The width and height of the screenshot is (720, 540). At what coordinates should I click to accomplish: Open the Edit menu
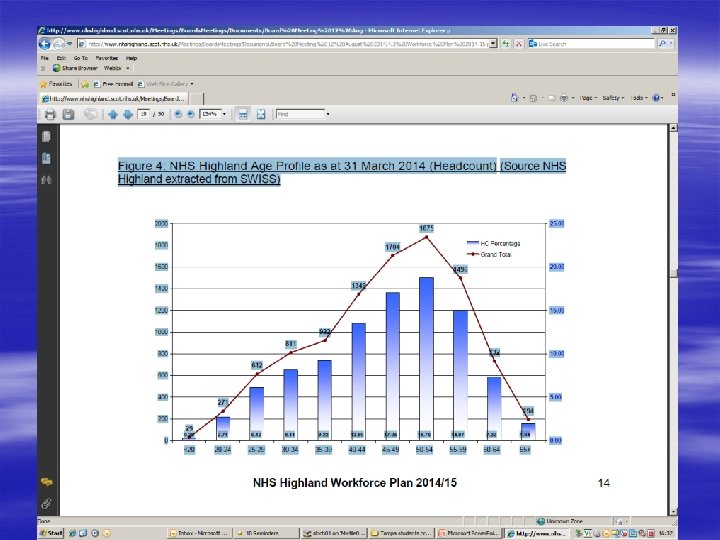(61, 58)
